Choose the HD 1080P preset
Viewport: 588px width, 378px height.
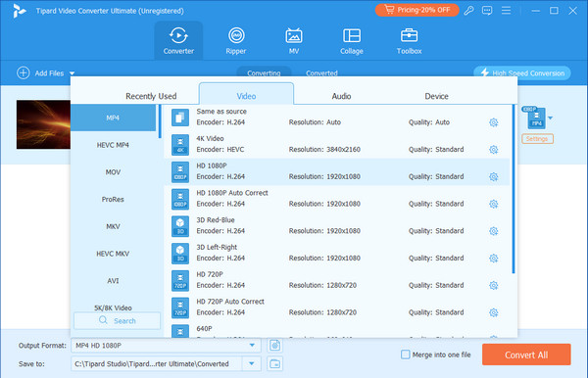click(x=337, y=172)
